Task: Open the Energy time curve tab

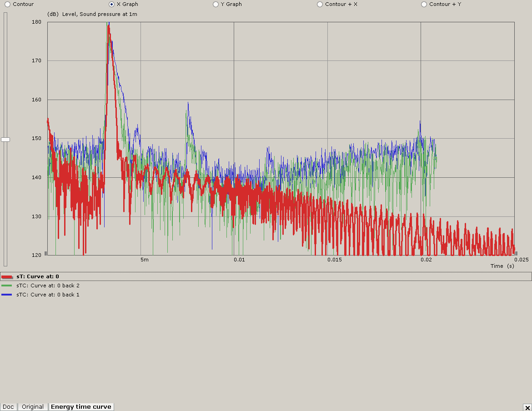Action: [81, 406]
